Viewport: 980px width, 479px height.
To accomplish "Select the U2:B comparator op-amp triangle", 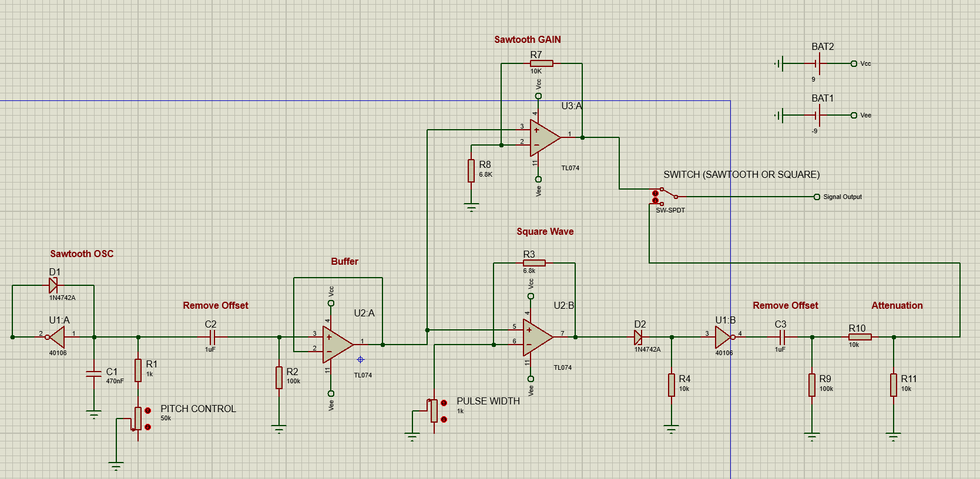I will [538, 338].
